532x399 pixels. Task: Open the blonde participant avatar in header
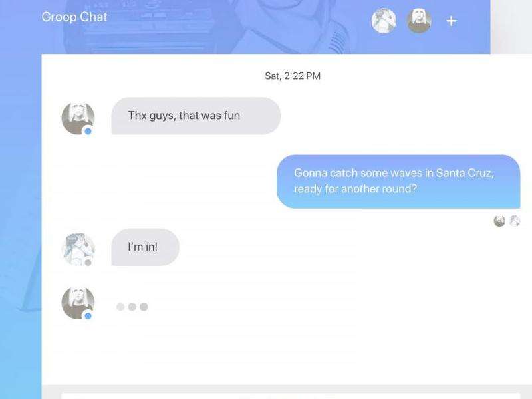(419, 21)
